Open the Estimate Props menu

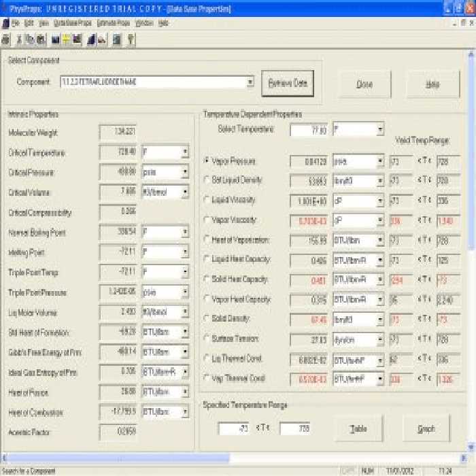click(x=114, y=23)
